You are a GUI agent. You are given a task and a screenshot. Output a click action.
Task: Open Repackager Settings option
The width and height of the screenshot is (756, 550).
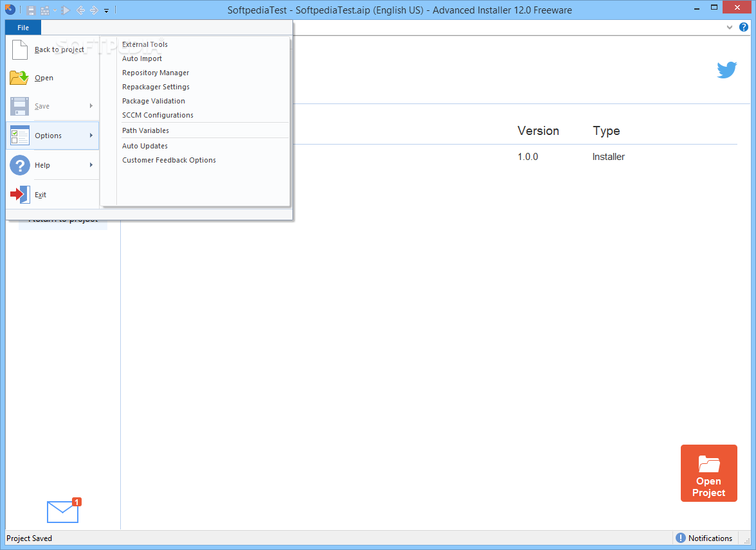156,87
